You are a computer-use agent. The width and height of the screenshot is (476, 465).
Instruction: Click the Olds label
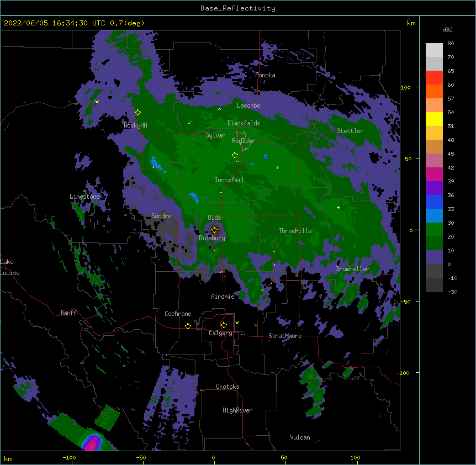pyautogui.click(x=214, y=218)
